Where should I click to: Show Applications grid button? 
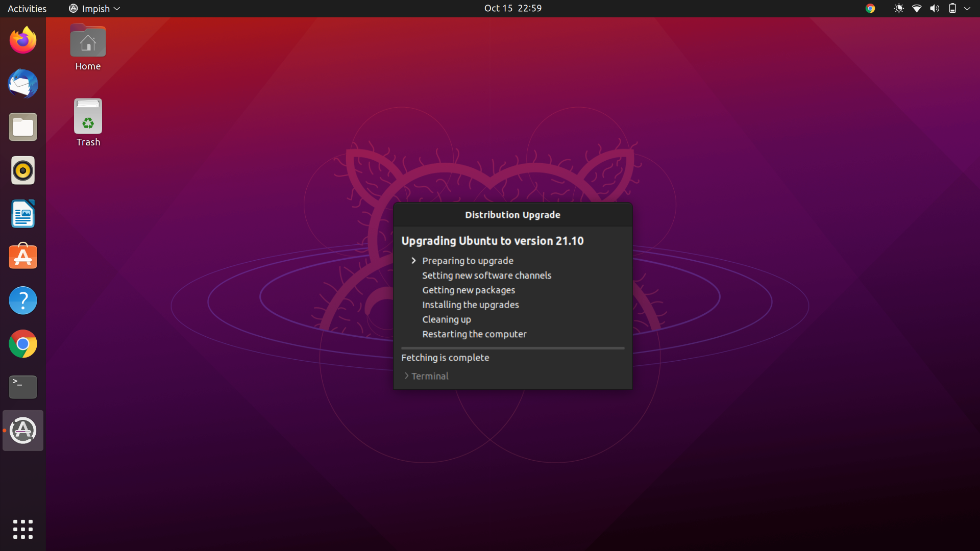[23, 529]
